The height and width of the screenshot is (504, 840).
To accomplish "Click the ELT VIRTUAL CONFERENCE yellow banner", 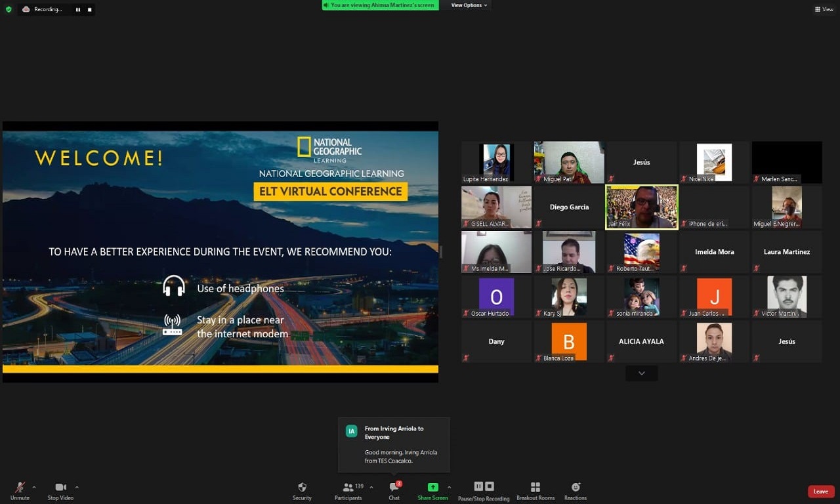I will tap(331, 191).
